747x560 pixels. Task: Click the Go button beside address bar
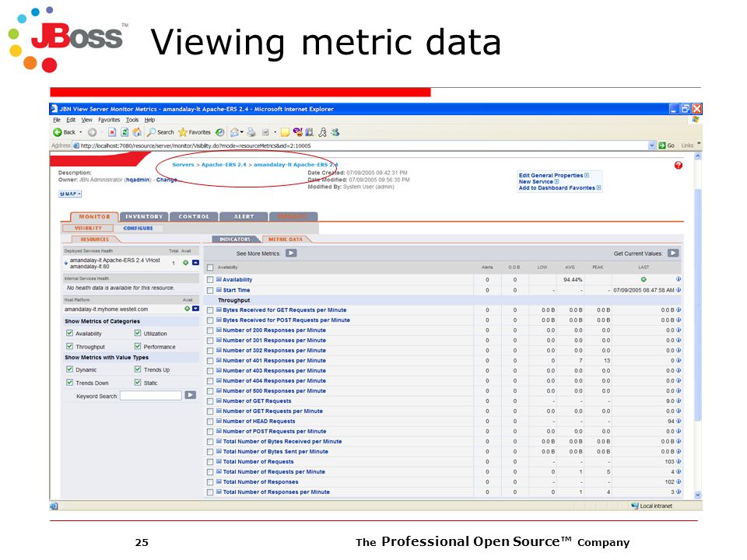pos(667,145)
